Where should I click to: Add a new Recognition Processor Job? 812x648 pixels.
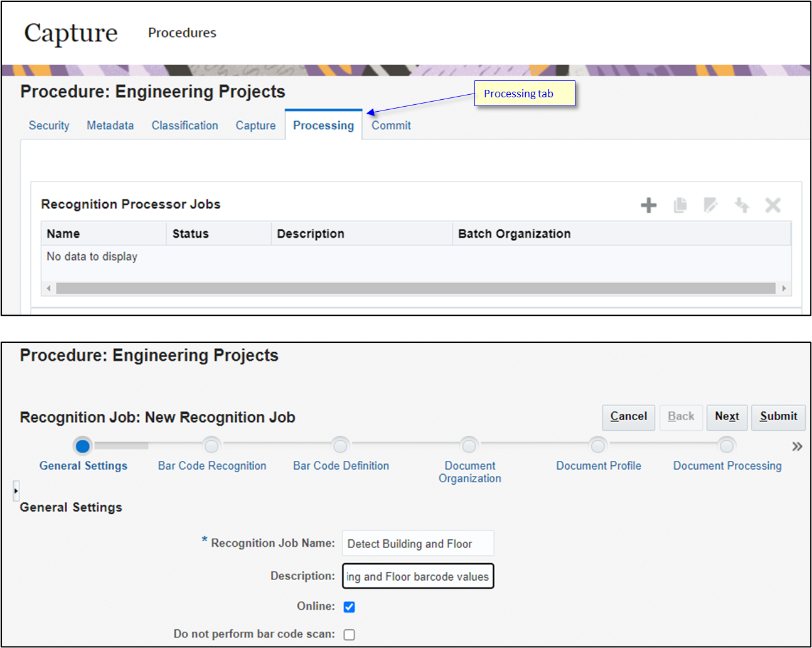pyautogui.click(x=648, y=205)
